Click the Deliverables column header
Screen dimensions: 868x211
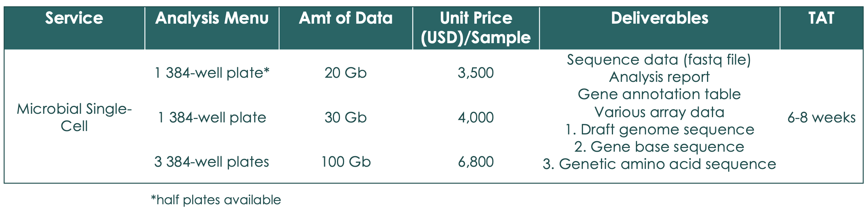(x=659, y=18)
